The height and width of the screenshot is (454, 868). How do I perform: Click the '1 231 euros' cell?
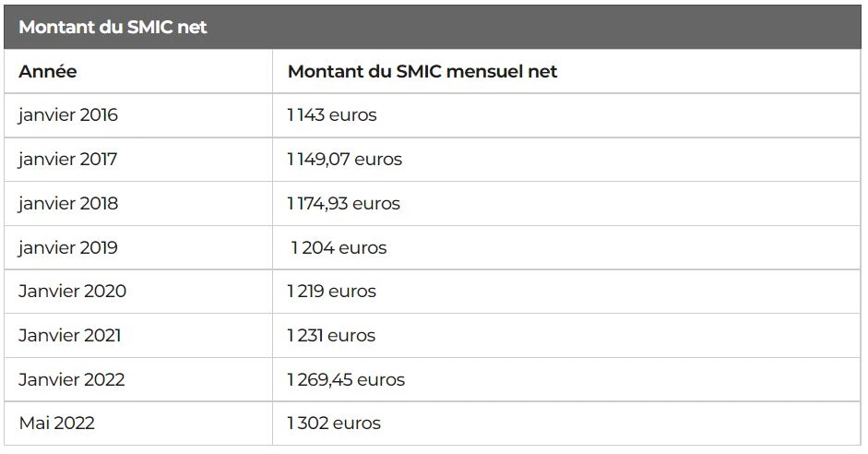331,336
